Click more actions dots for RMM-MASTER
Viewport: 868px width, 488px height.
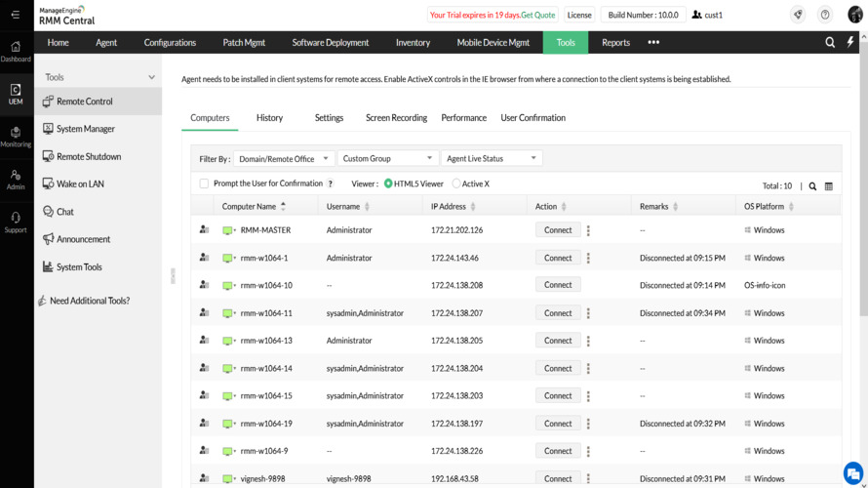click(588, 231)
